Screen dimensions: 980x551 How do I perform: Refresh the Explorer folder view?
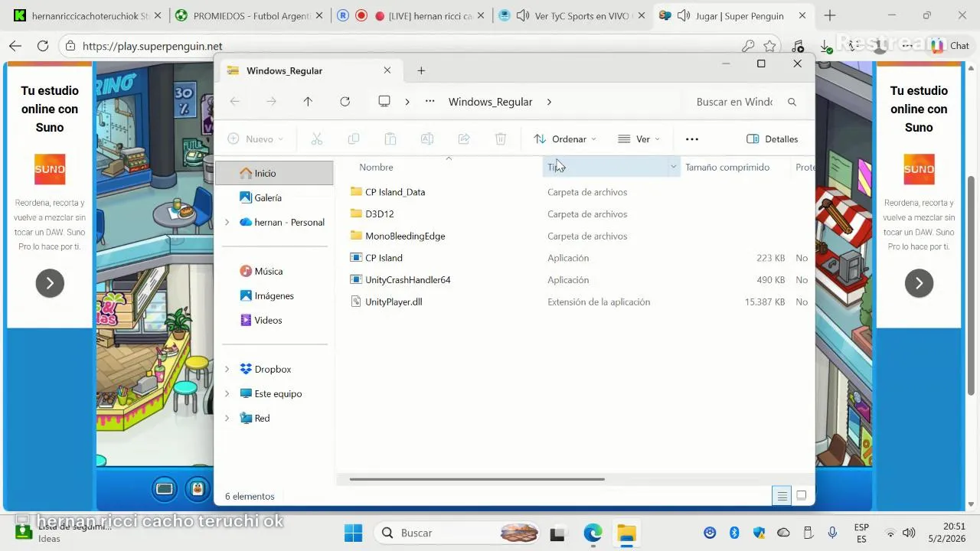(x=345, y=102)
